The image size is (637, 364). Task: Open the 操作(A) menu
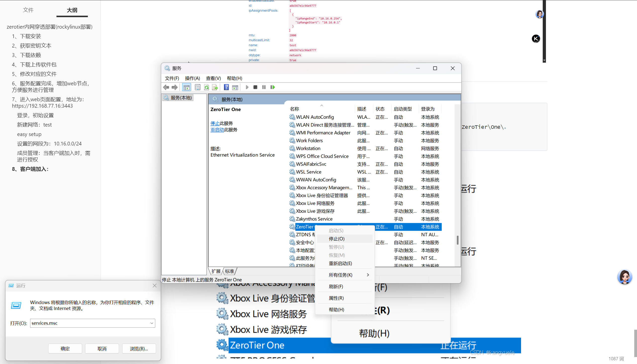coord(192,78)
